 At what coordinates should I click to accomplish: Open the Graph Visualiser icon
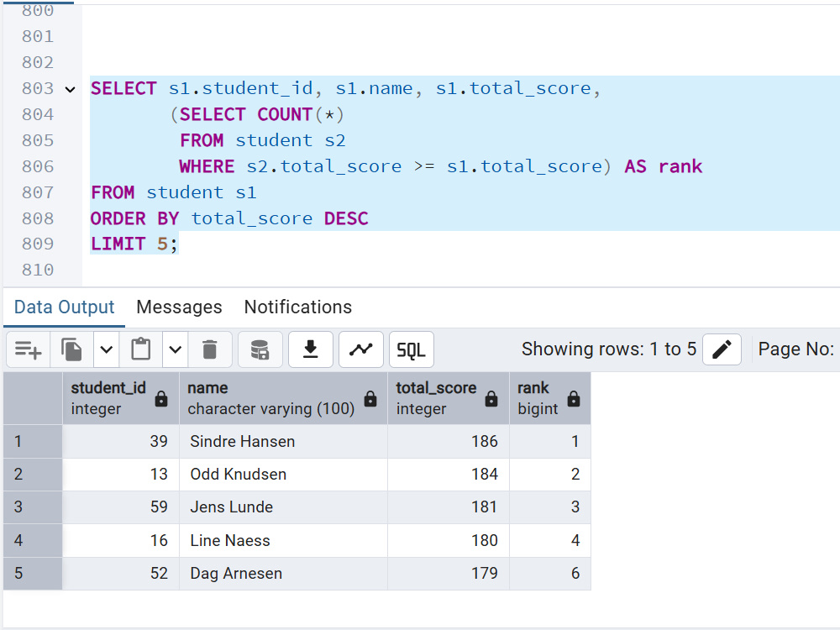(x=361, y=349)
